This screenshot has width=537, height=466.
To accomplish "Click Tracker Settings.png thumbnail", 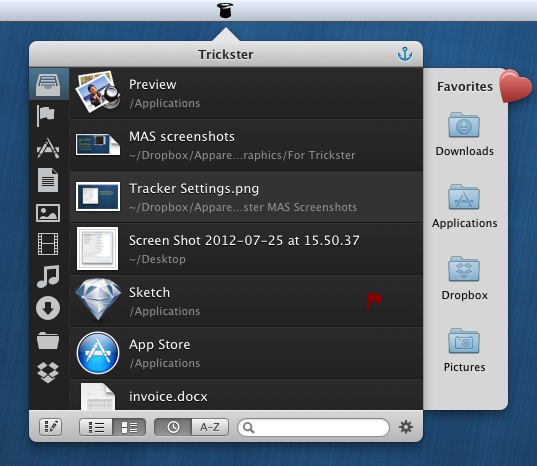I will click(x=98, y=197).
